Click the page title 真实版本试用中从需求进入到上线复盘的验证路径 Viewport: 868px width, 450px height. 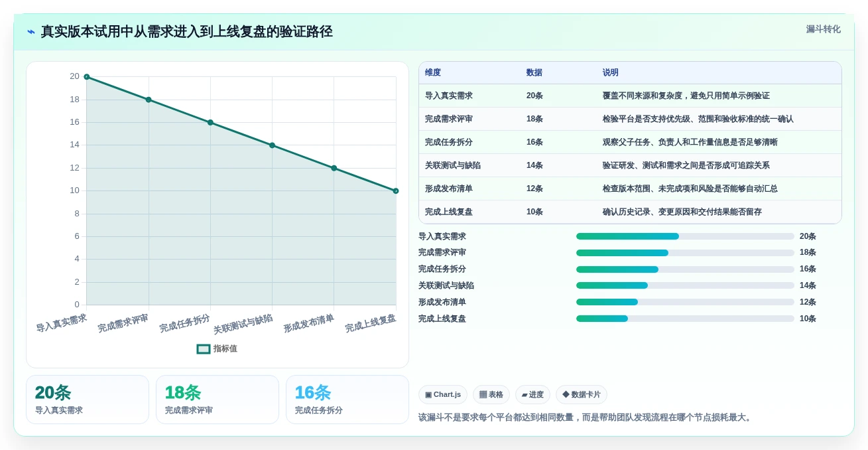tap(186, 32)
